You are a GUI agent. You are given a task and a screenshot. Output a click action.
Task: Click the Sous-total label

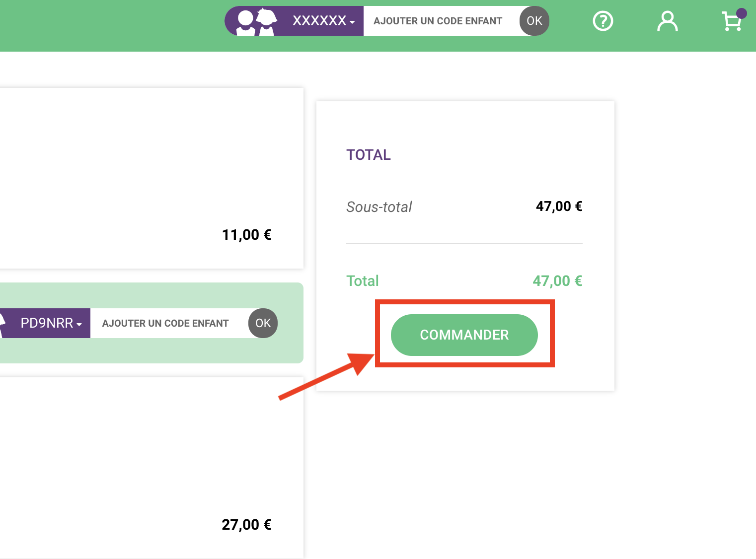click(379, 207)
